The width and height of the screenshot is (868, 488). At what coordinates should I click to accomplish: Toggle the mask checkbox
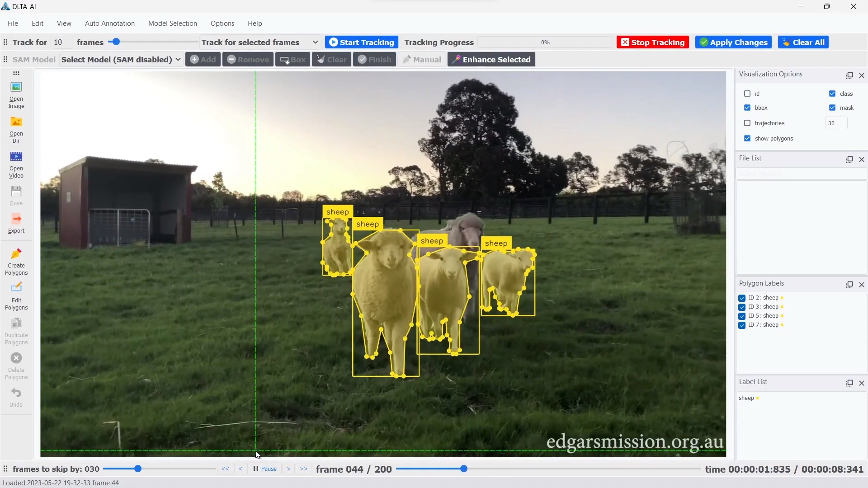[832, 108]
